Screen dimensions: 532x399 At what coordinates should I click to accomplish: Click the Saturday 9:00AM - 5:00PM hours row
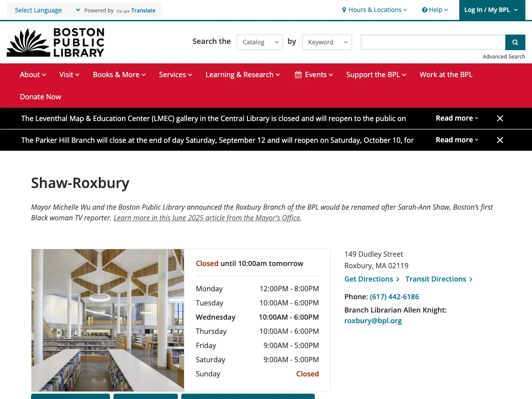[x=257, y=360]
